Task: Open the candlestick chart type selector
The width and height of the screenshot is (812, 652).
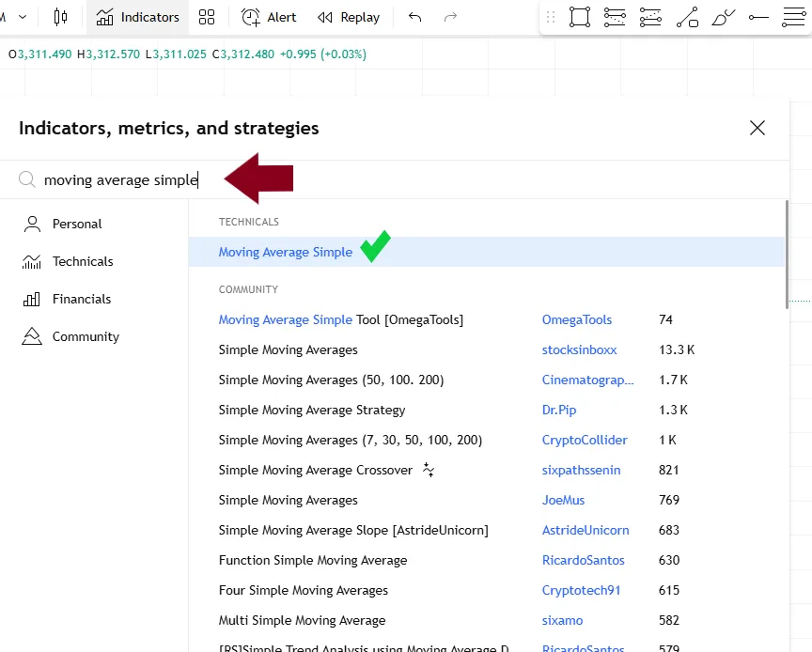Action: click(x=61, y=17)
